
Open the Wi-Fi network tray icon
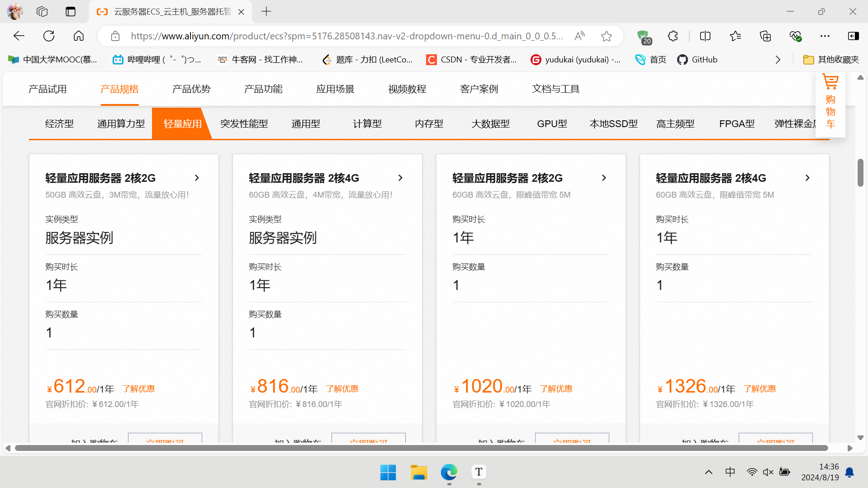click(x=752, y=472)
